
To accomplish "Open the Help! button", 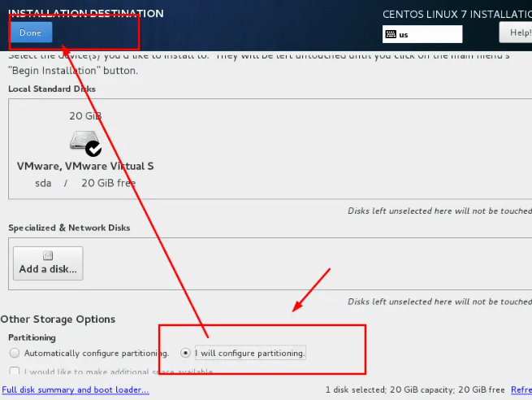I will tap(516, 33).
